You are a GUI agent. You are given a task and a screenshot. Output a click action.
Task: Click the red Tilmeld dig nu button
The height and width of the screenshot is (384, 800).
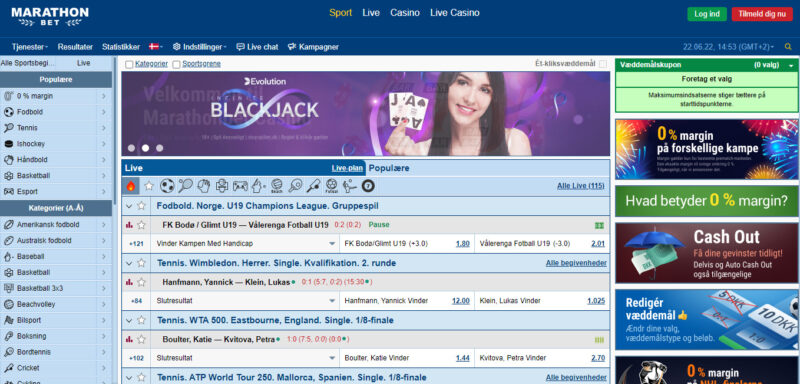coord(762,14)
